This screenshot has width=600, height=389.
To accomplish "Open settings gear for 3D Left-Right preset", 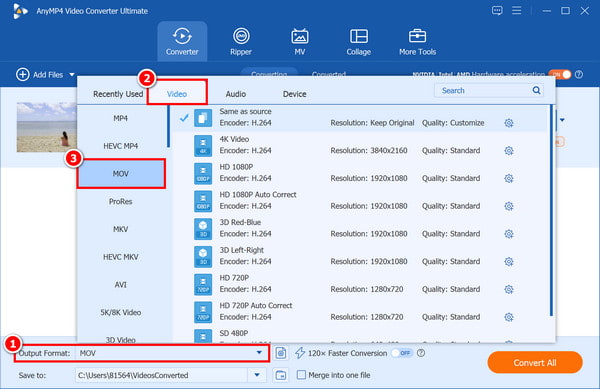I will tap(509, 262).
